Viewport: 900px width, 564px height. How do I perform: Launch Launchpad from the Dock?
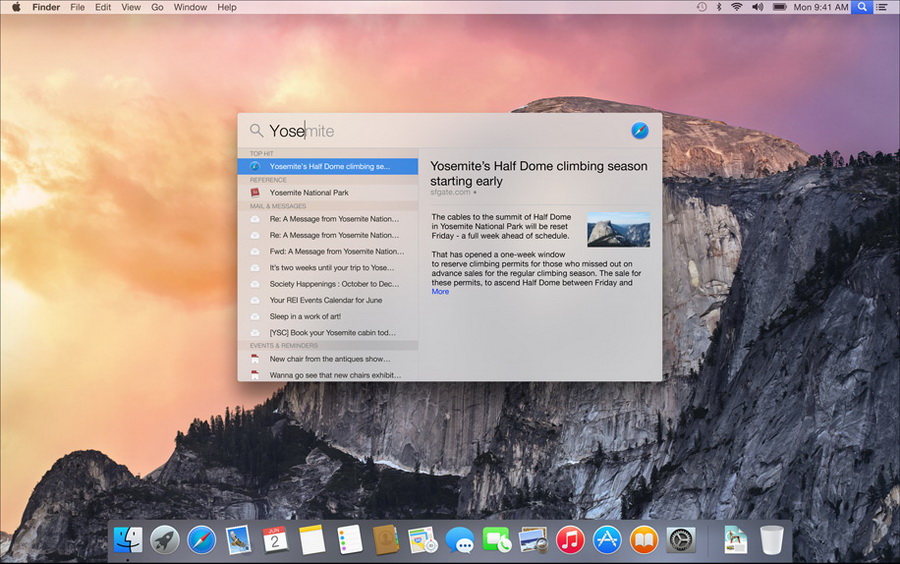tap(165, 540)
